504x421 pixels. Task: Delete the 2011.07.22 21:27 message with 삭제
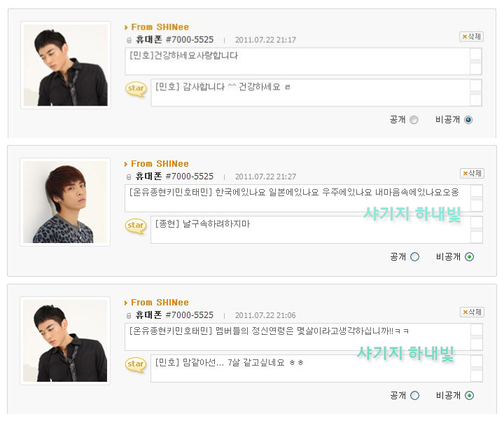472,173
